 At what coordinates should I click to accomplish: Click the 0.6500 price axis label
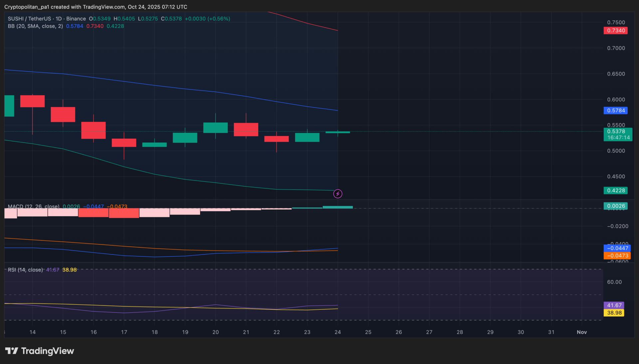[x=616, y=74]
